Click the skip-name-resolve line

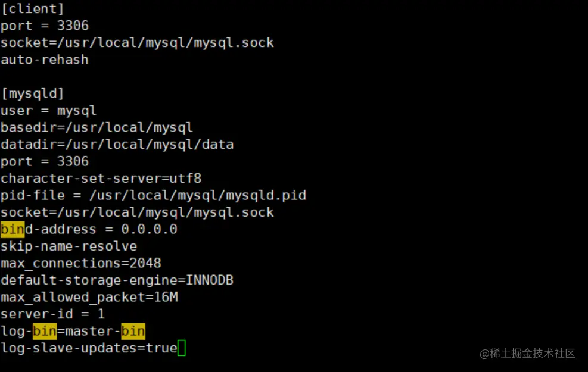[x=69, y=246]
